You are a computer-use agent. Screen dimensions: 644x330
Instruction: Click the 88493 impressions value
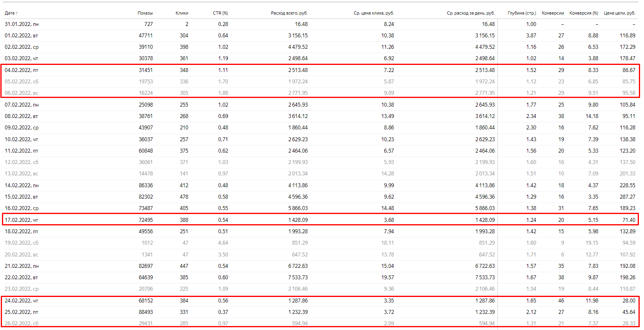point(146,312)
